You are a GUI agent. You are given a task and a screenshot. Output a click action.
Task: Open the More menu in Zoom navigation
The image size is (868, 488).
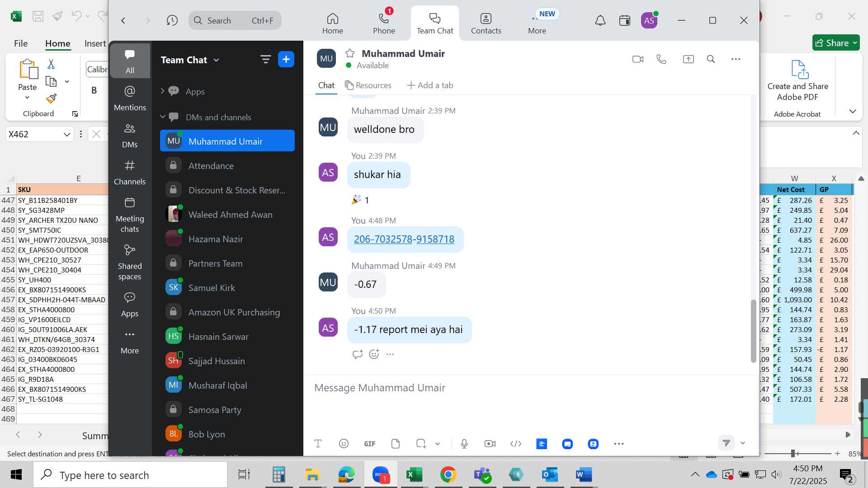point(537,23)
